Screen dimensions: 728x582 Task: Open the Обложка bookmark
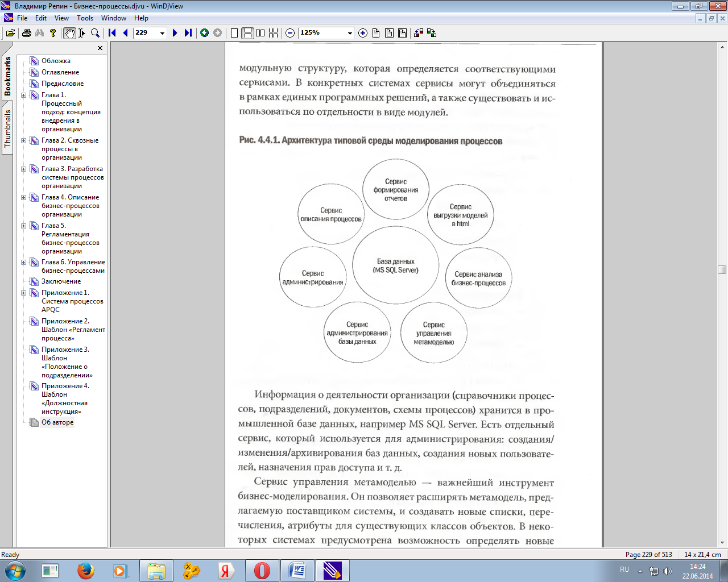pos(56,61)
